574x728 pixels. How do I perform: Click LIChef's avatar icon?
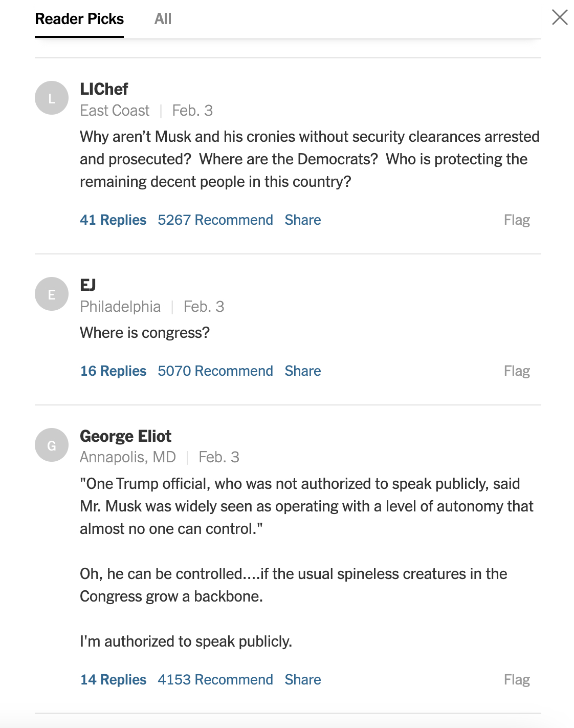click(52, 98)
